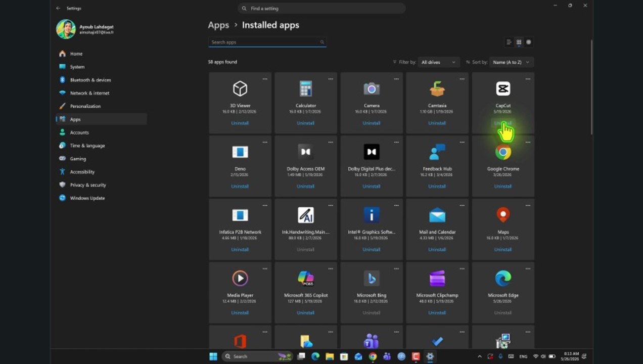Open Personalization settings
The image size is (643, 364).
click(101, 106)
